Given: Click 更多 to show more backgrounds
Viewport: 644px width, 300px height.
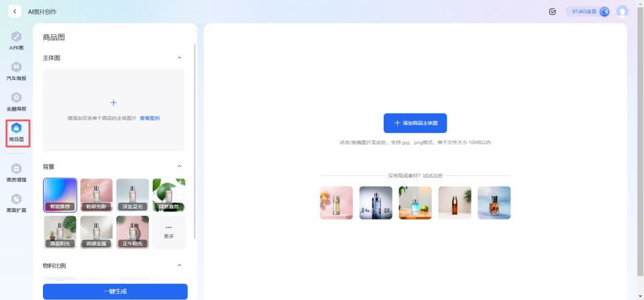Looking at the screenshot, I should click(x=168, y=232).
